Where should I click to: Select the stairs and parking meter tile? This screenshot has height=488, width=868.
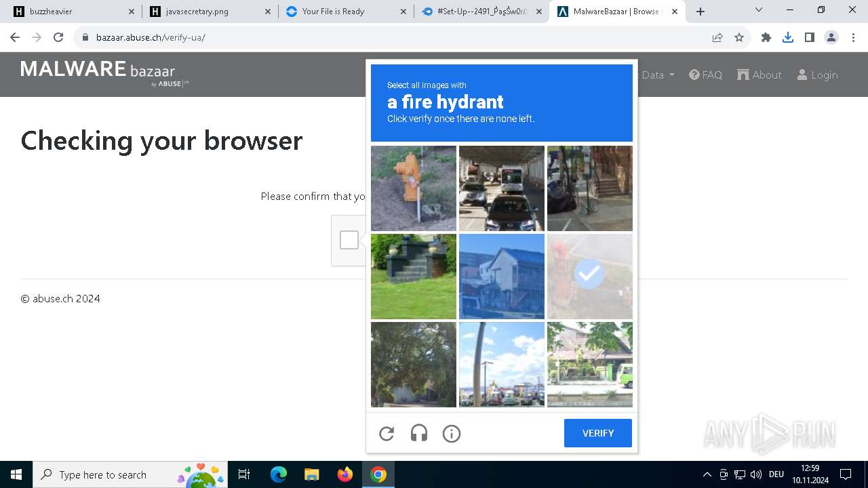pos(590,188)
